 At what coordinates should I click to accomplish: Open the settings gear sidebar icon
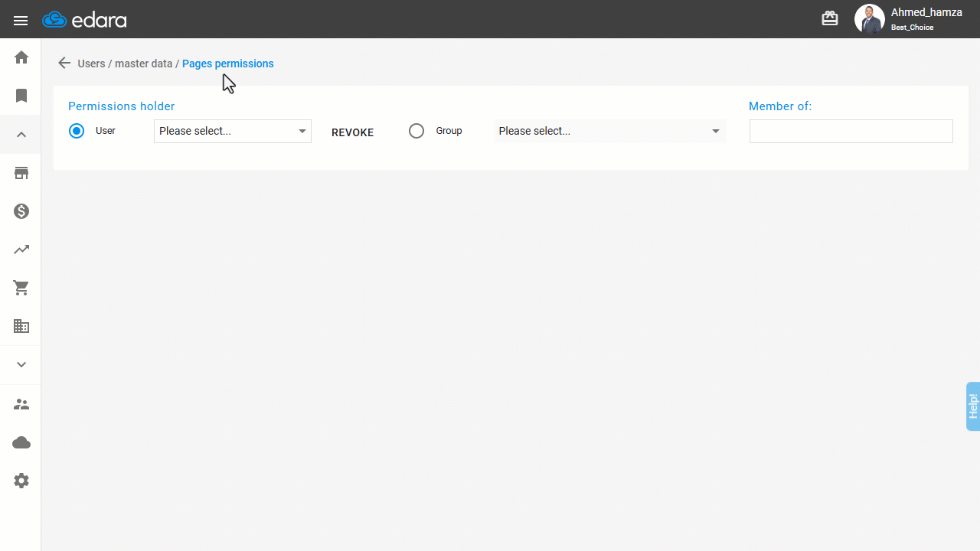tap(21, 481)
